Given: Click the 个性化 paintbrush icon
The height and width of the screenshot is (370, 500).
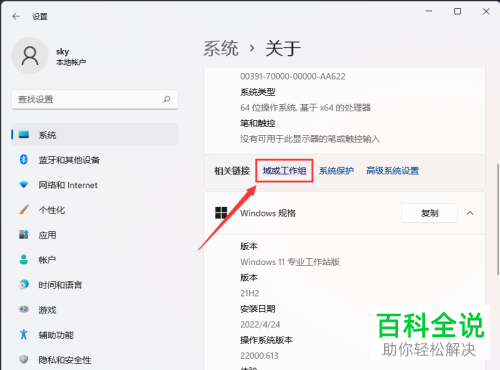Looking at the screenshot, I should point(24,210).
